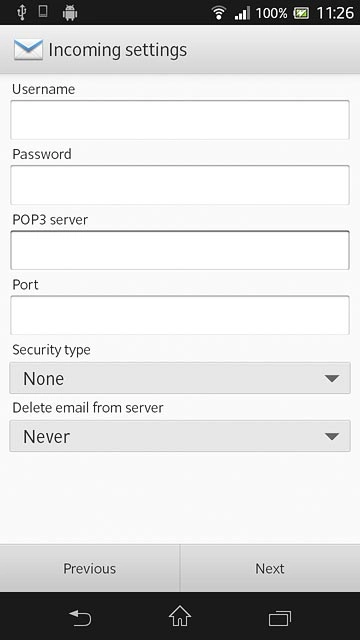Tap the arrow on the None dropdown
Viewport: 360px width, 640px height.
tap(332, 379)
